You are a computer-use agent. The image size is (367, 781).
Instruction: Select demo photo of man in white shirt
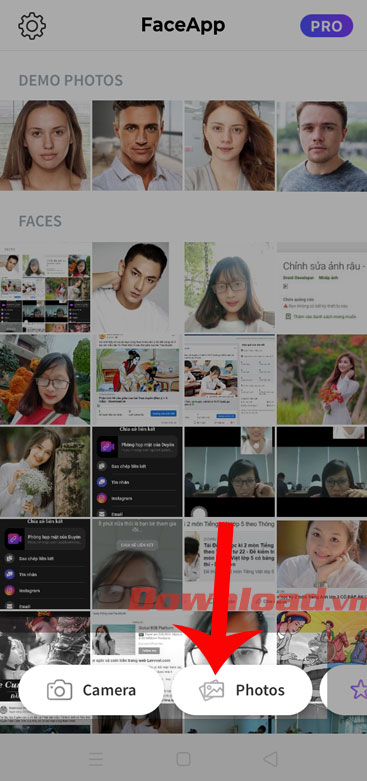137,145
